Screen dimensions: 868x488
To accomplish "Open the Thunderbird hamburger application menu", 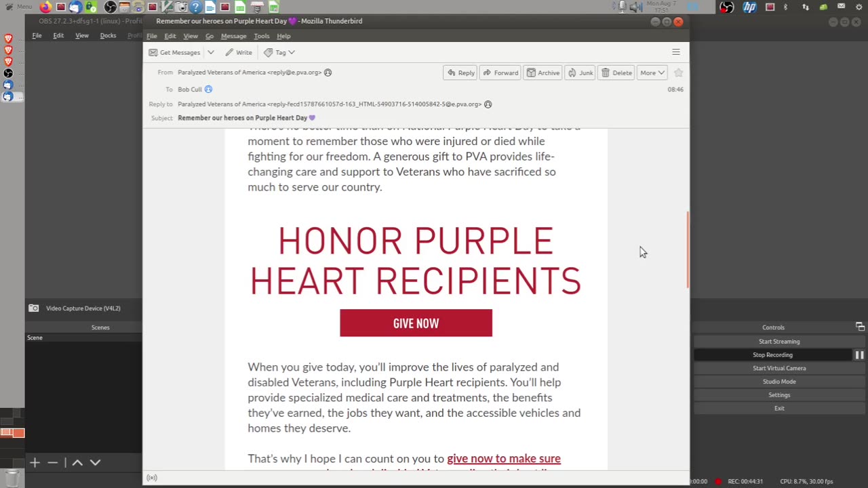I will click(676, 52).
